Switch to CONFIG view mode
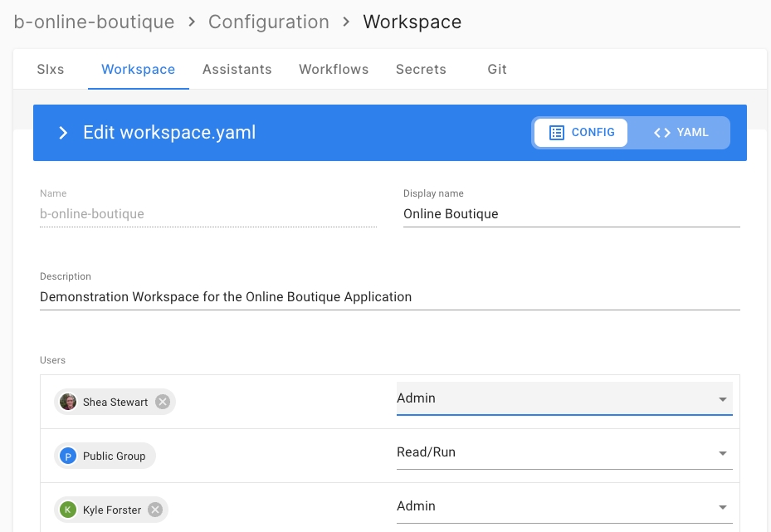The width and height of the screenshot is (771, 532). (582, 133)
